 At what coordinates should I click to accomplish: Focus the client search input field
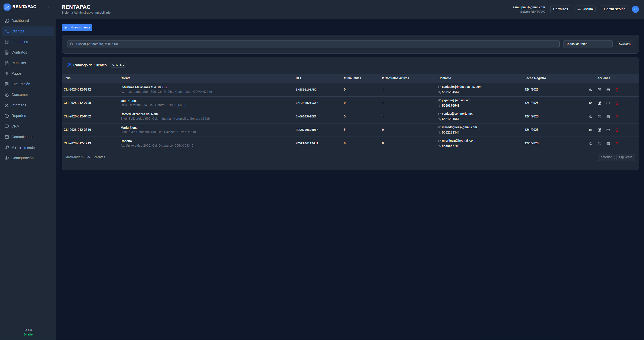coord(313,44)
